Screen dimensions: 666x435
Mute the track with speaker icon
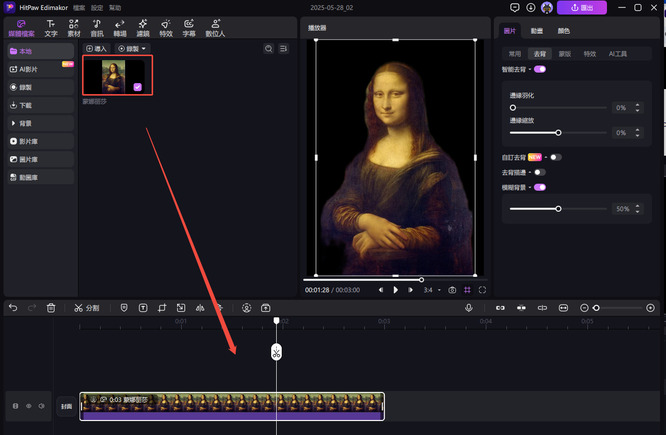[x=42, y=406]
